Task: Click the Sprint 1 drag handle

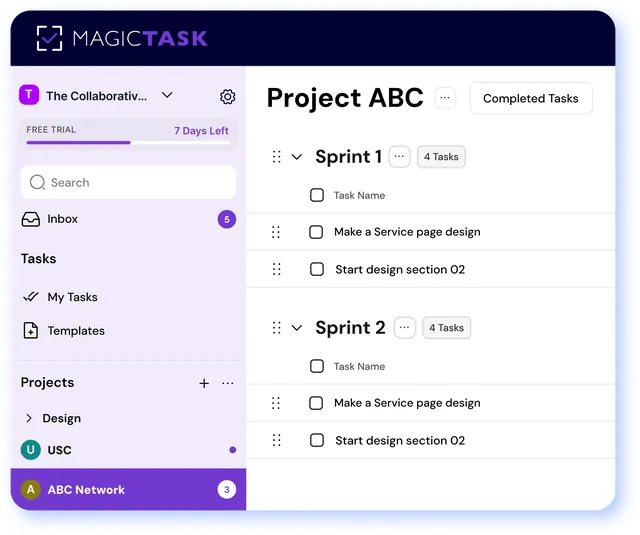Action: pyautogui.click(x=277, y=157)
